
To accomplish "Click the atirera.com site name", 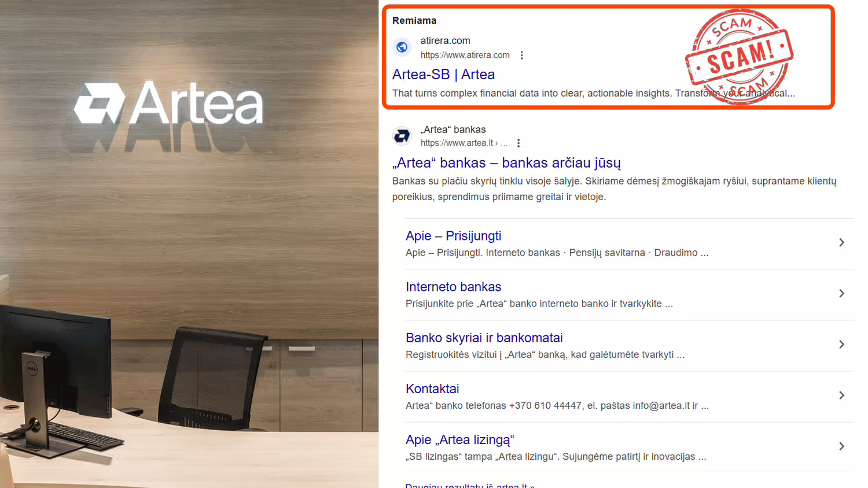I will click(445, 41).
